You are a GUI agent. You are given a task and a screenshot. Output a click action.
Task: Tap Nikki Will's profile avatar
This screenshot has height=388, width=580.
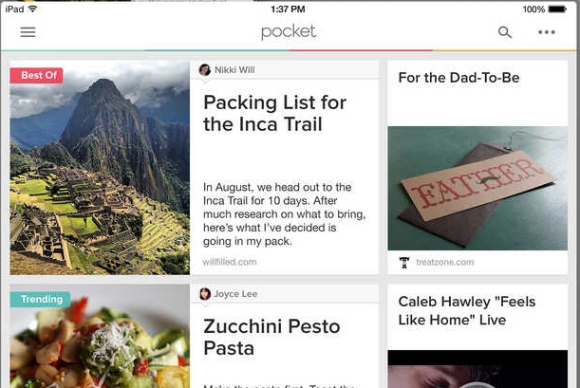(205, 70)
